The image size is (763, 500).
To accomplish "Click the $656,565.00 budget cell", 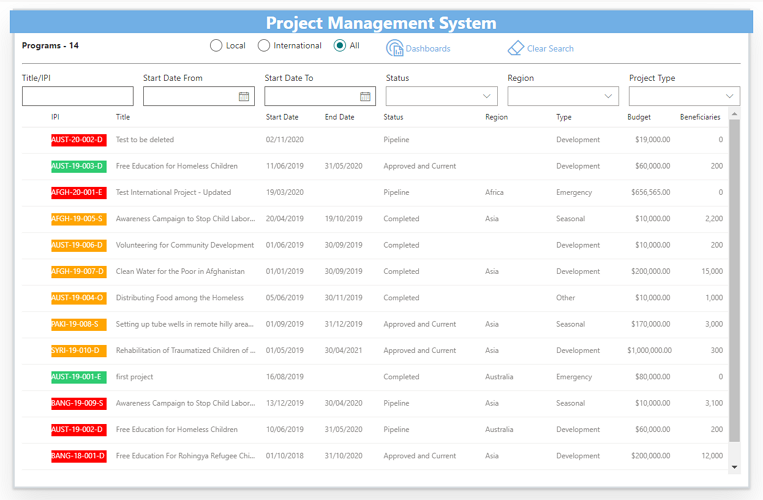I will (x=651, y=192).
